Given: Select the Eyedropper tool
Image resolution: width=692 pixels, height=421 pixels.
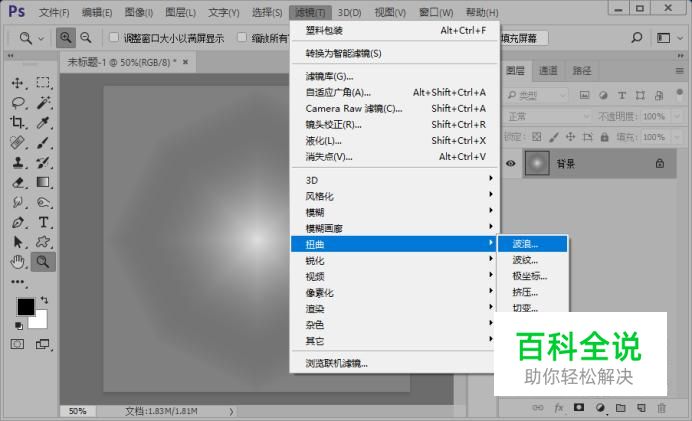Looking at the screenshot, I should [x=43, y=123].
